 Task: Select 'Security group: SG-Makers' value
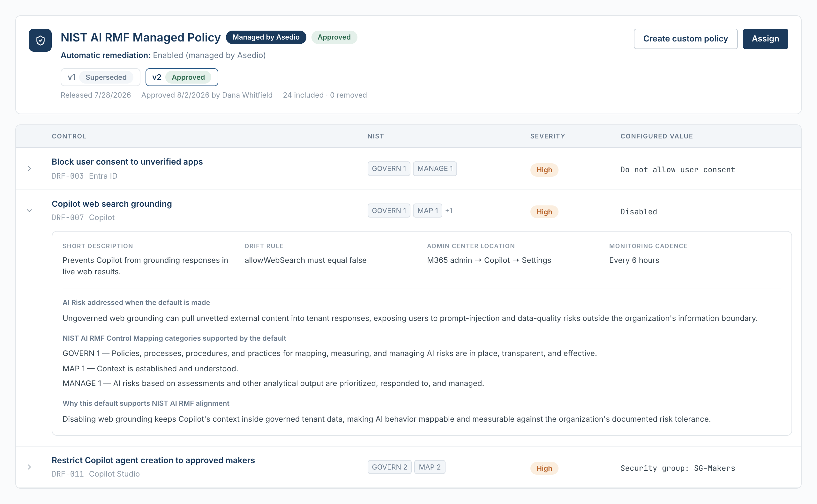pos(678,468)
